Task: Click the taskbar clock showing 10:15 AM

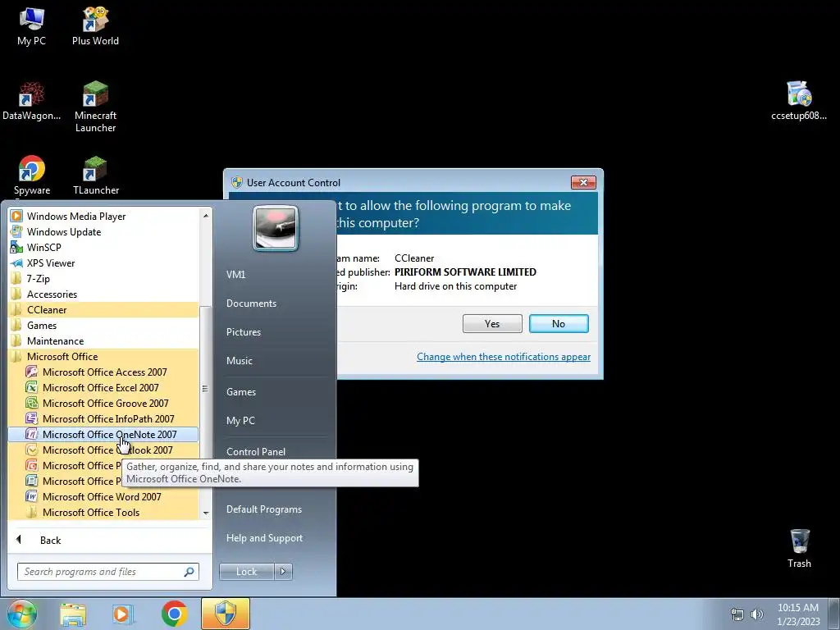Action: (x=798, y=614)
